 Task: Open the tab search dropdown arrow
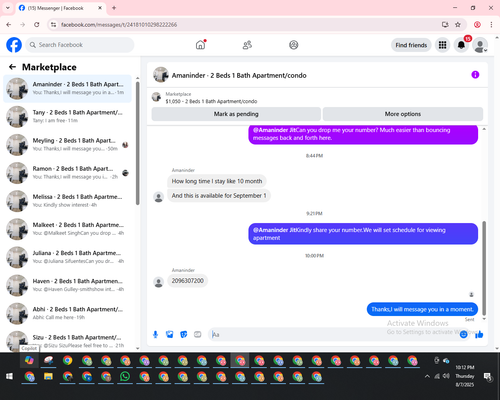click(8, 8)
